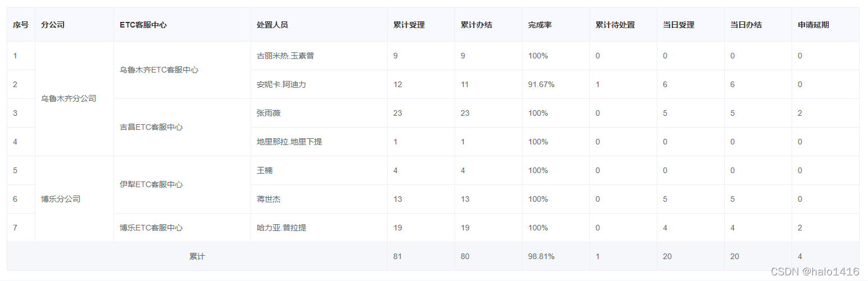Select the 乌鲁木齐分公司 cell

[x=74, y=99]
